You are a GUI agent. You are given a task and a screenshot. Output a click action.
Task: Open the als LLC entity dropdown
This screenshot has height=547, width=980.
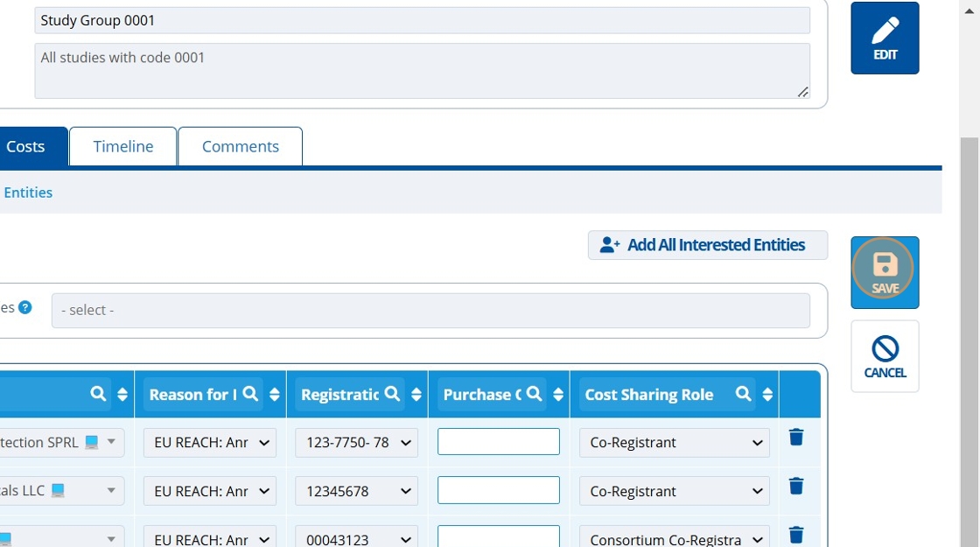tap(60, 491)
